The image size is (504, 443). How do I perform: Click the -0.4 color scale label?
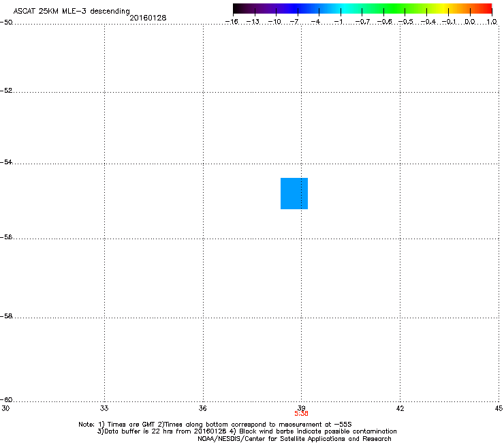[428, 22]
